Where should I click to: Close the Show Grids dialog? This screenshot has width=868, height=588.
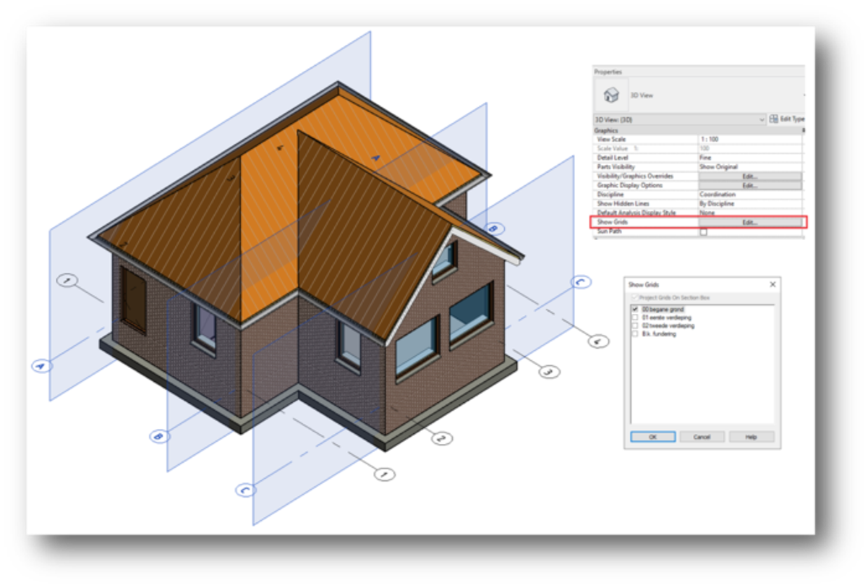tap(773, 285)
